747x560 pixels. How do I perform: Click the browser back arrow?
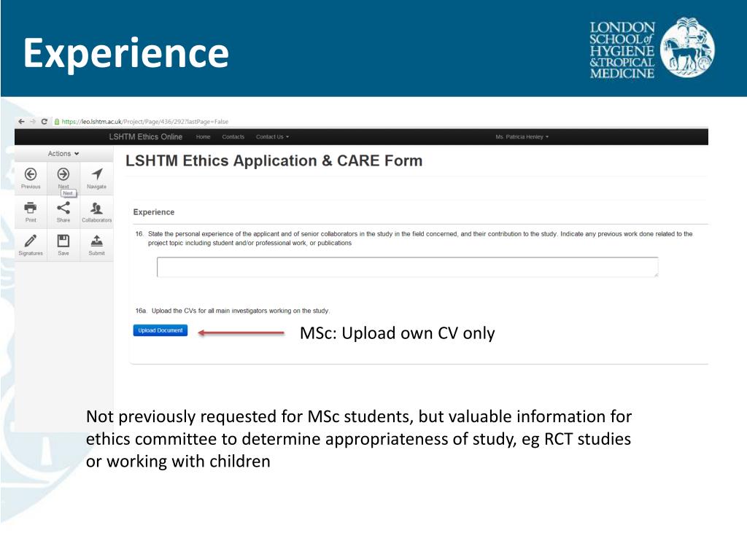click(x=21, y=122)
